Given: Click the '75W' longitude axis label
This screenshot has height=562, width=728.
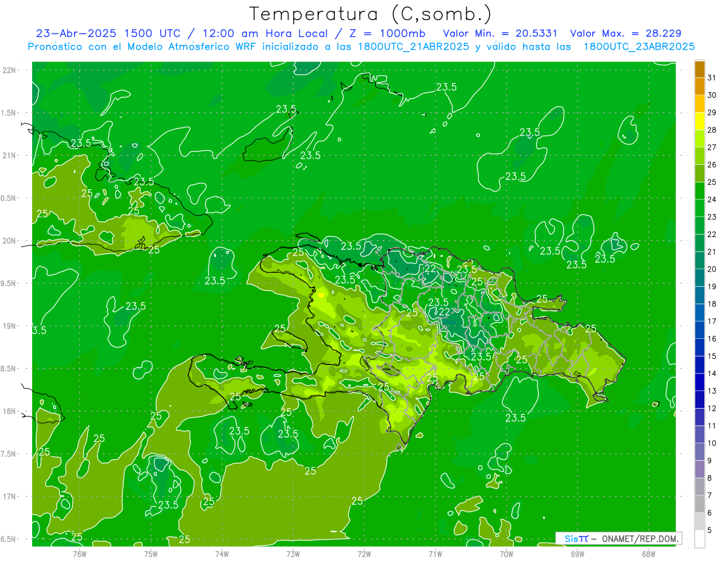Looking at the screenshot, I should click(150, 554).
